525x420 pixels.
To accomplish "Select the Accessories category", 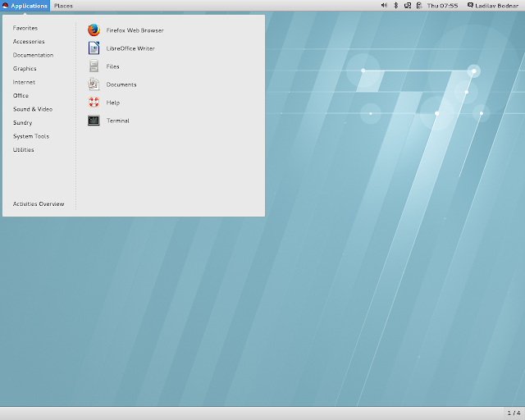I will click(29, 42).
